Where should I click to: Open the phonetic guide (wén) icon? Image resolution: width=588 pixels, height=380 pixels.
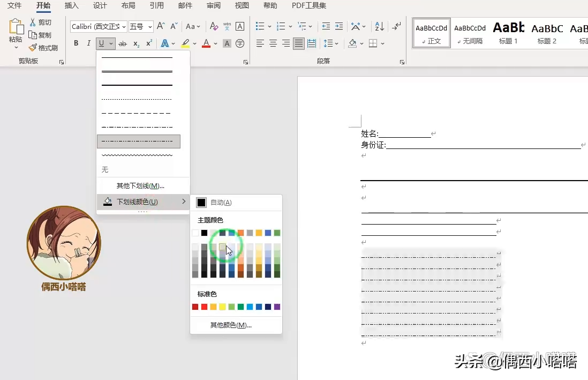[x=227, y=26]
